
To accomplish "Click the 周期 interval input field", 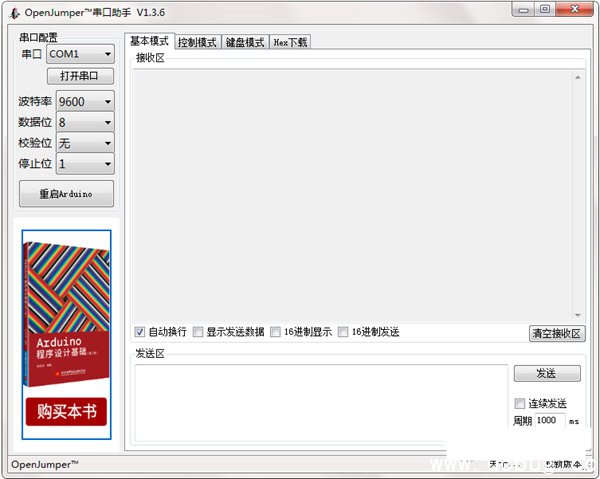I will pos(549,421).
